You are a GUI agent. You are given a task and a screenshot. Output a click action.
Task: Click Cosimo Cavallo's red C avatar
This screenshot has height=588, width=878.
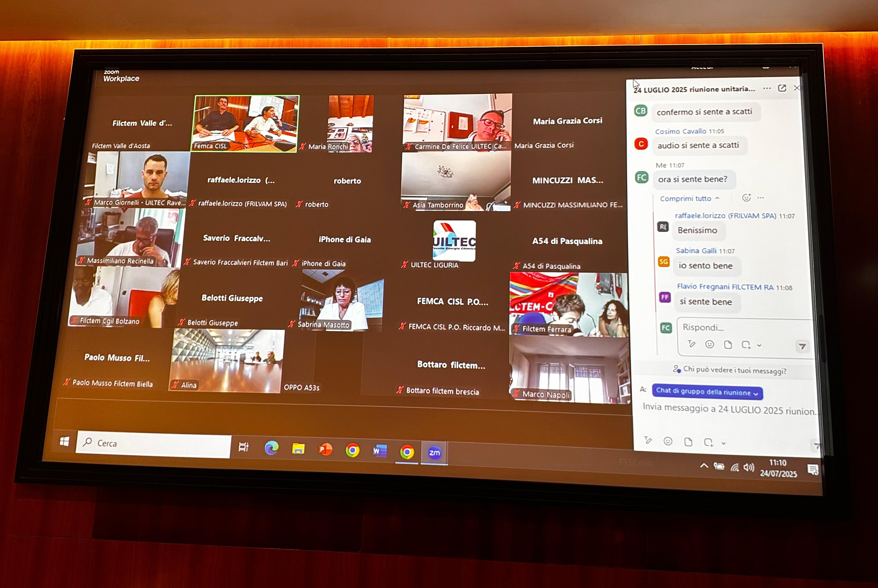point(641,144)
